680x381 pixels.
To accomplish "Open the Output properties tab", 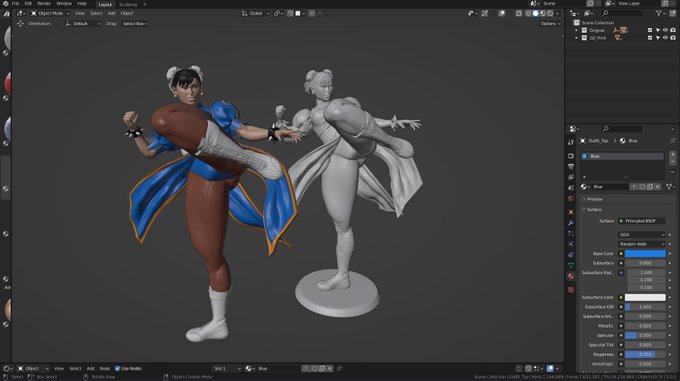I will (x=571, y=166).
